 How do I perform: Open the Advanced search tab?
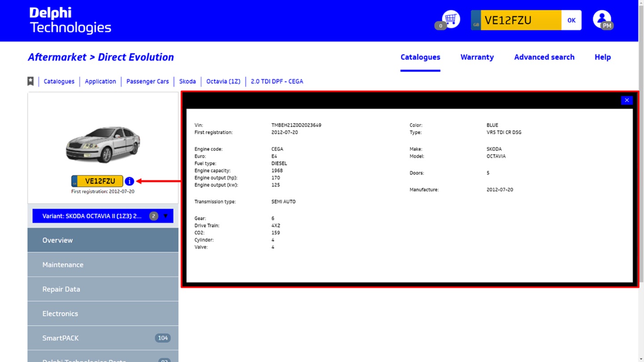(x=544, y=57)
